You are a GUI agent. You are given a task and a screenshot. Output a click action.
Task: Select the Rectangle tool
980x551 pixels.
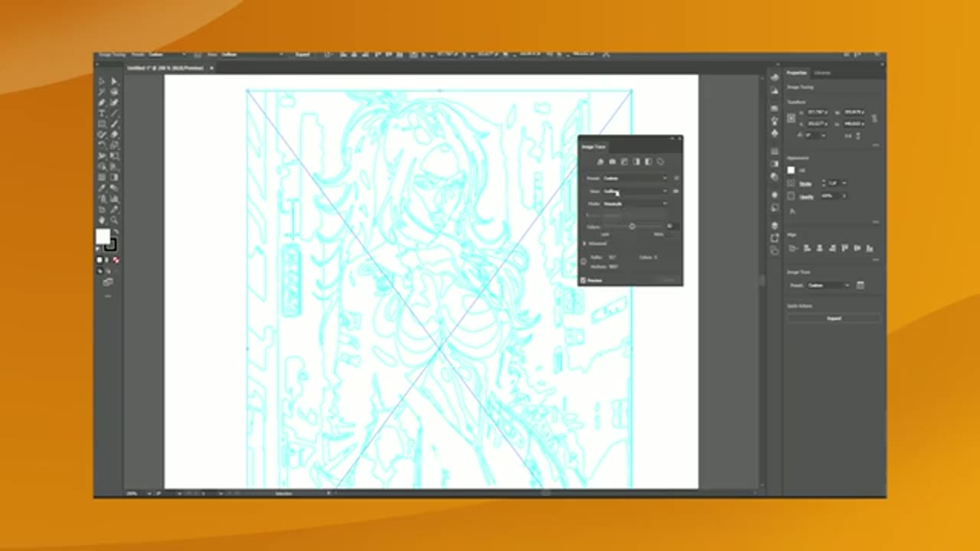tap(102, 124)
